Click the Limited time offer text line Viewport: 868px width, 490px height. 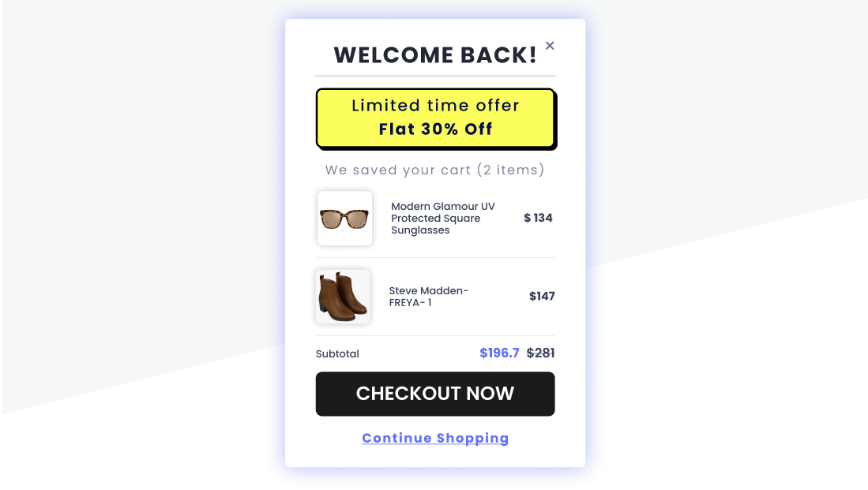click(x=435, y=106)
